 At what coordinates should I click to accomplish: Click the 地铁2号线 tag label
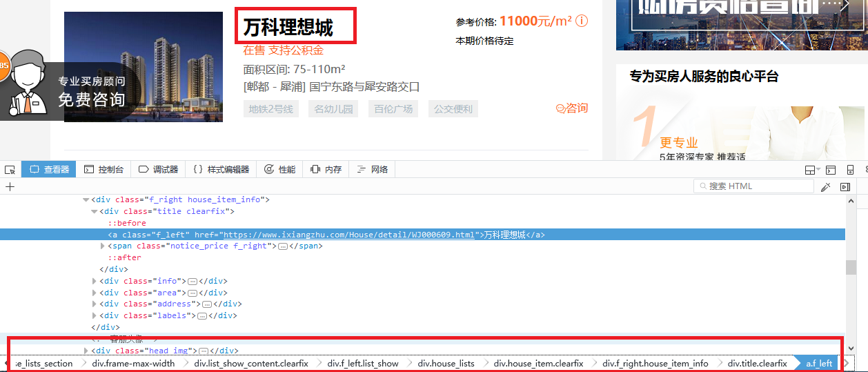coord(271,109)
